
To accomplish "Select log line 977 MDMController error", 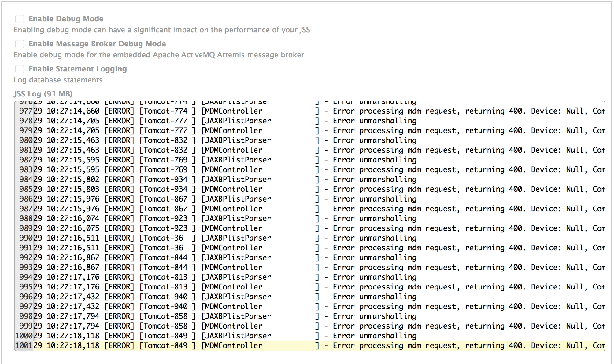I will [x=310, y=111].
